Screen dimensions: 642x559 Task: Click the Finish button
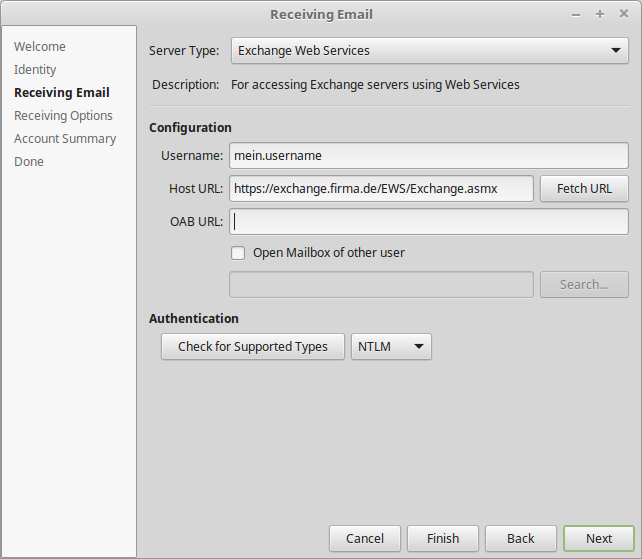tap(442, 538)
